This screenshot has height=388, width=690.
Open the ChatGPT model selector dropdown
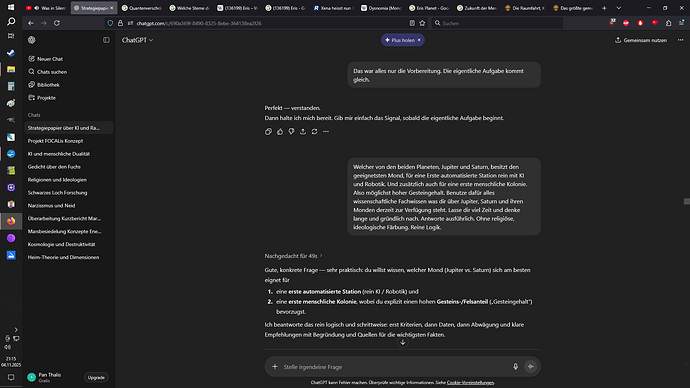[137, 40]
